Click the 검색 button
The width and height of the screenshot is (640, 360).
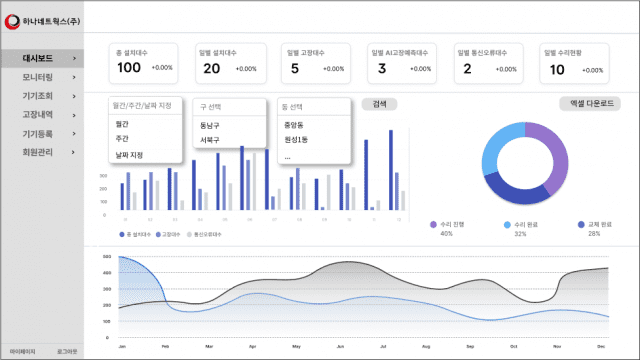(x=379, y=104)
